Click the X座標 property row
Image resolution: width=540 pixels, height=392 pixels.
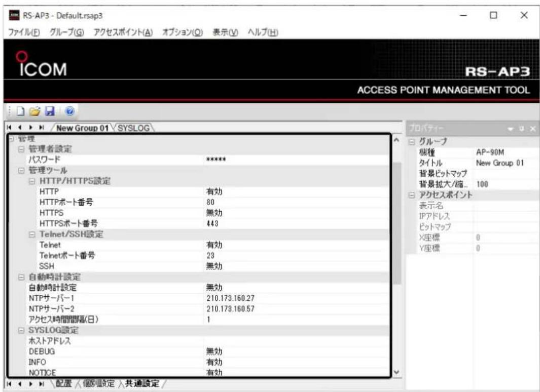tap(478, 238)
